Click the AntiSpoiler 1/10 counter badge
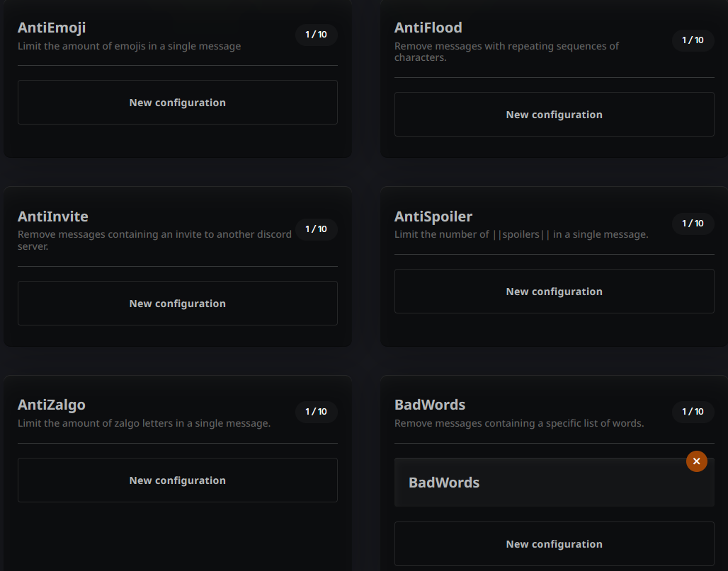728x571 pixels. pyautogui.click(x=693, y=224)
